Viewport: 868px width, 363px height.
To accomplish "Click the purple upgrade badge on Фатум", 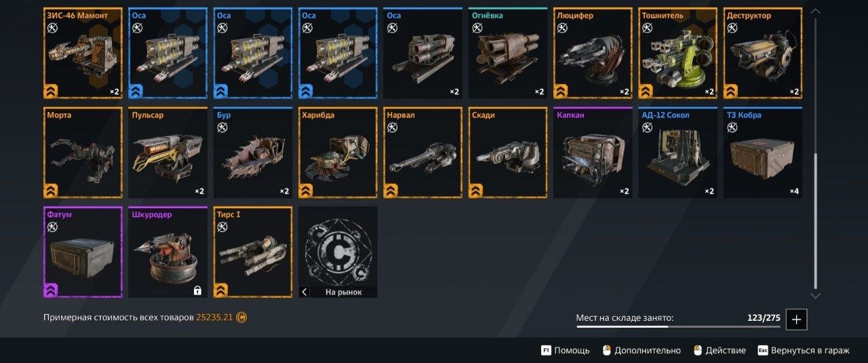I will point(52,290).
